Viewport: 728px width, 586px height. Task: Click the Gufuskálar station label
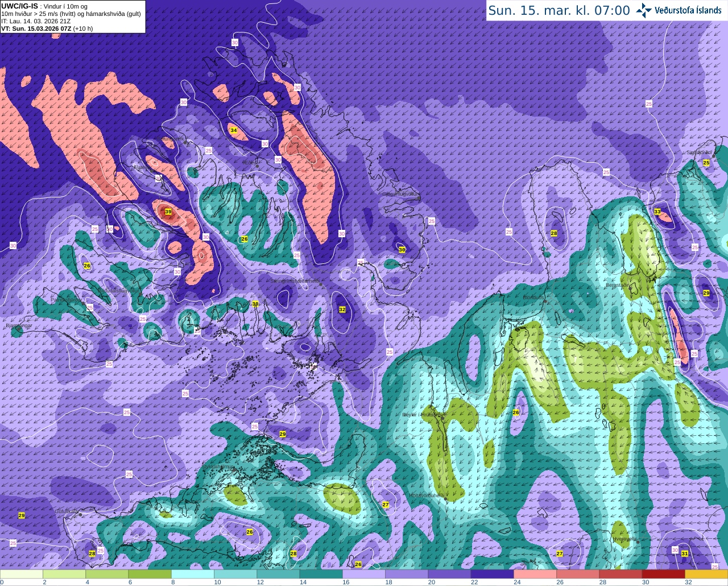point(66,511)
